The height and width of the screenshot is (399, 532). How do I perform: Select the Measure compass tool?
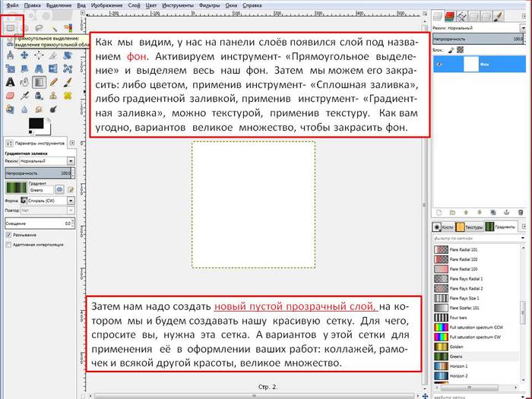tap(11, 55)
